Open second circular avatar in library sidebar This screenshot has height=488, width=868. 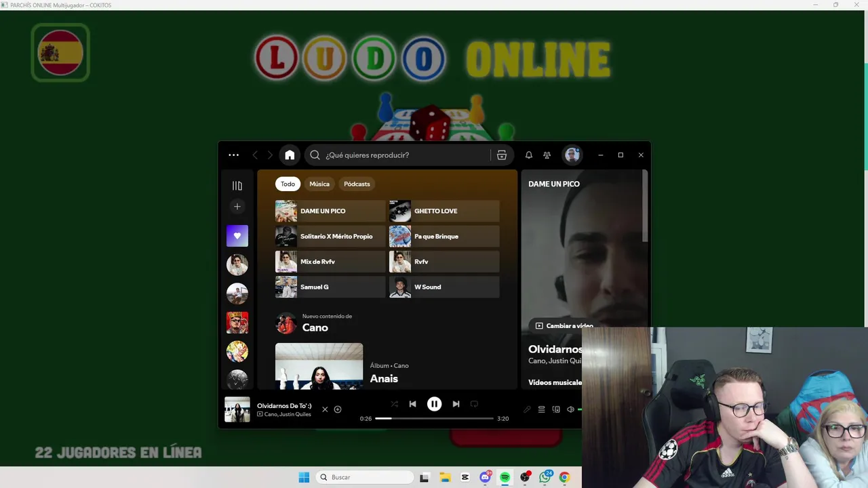click(237, 293)
